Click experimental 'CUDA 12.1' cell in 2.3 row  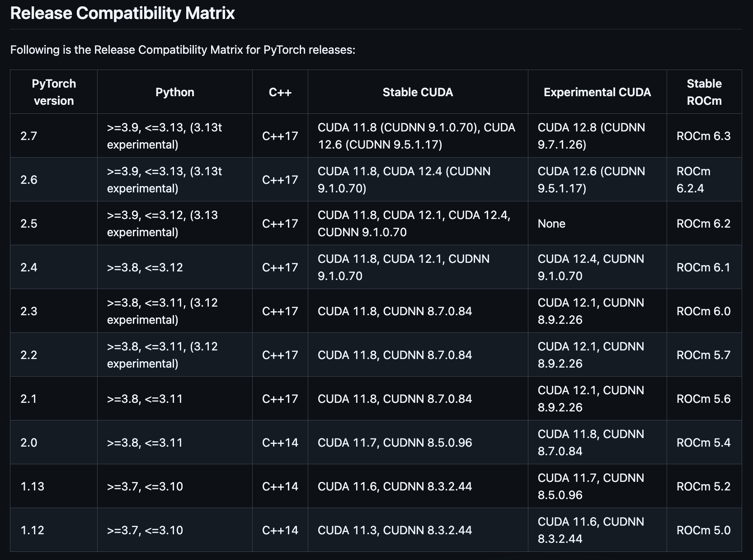[x=597, y=311]
